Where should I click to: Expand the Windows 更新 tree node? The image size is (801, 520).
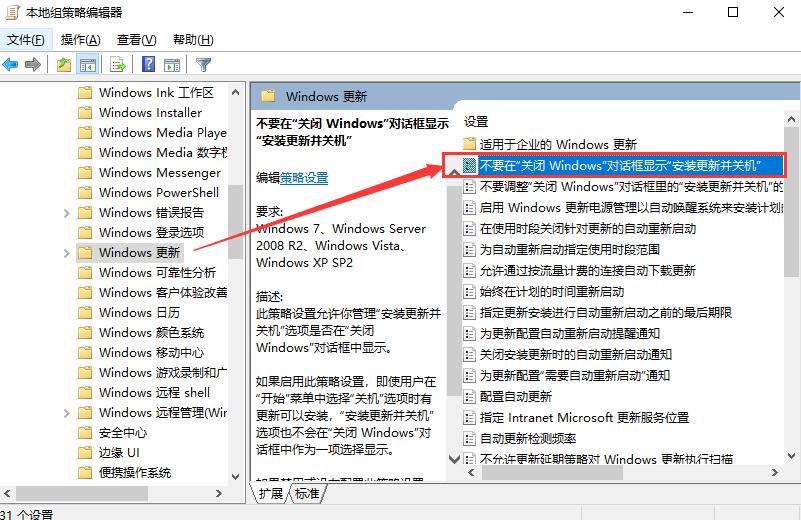coord(66,253)
